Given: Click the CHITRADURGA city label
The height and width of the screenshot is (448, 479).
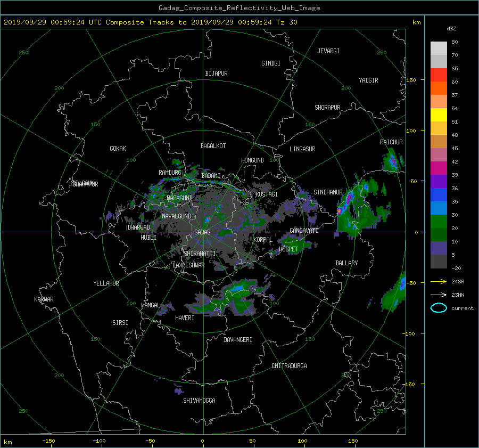Looking at the screenshot, I should point(289,366).
